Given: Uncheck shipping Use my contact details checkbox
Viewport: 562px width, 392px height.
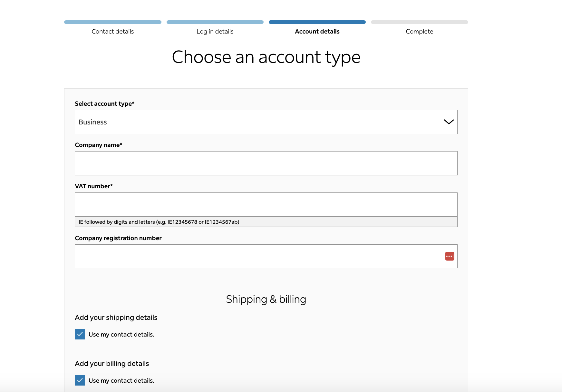Looking at the screenshot, I should 80,334.
